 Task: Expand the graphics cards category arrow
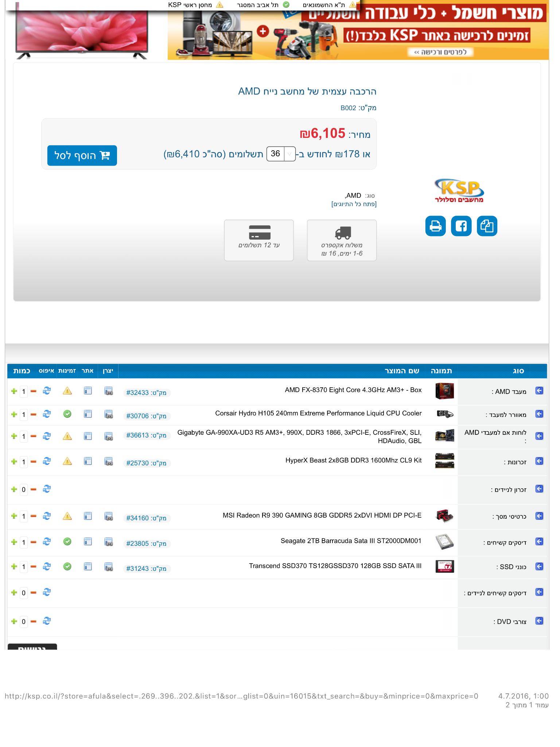[x=539, y=516]
